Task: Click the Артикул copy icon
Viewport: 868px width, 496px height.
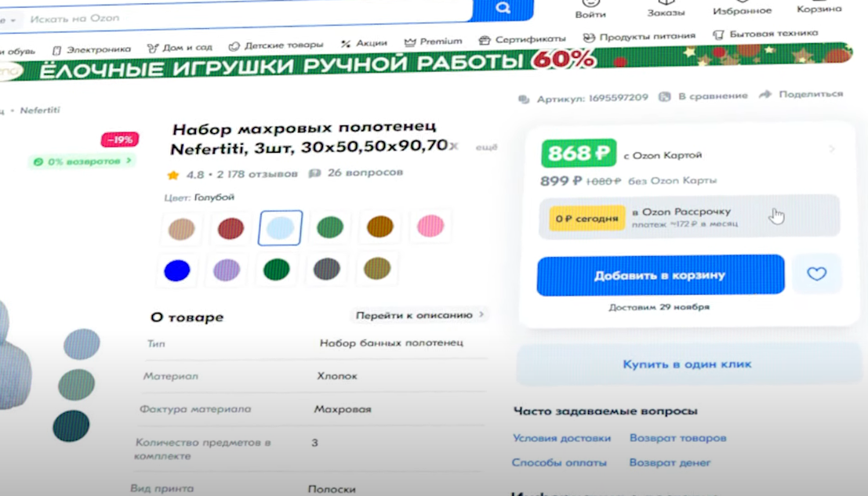Action: coord(524,99)
